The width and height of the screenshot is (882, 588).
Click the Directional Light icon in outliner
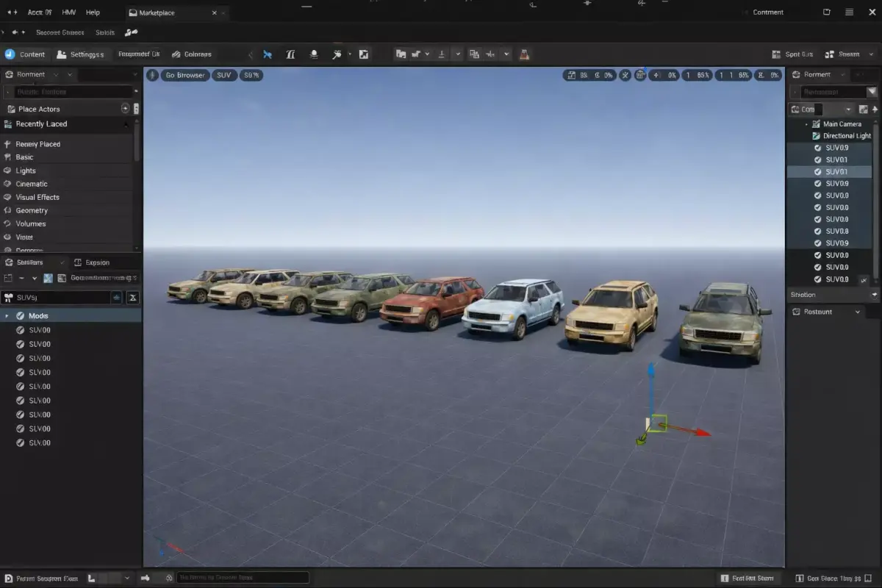tap(816, 136)
